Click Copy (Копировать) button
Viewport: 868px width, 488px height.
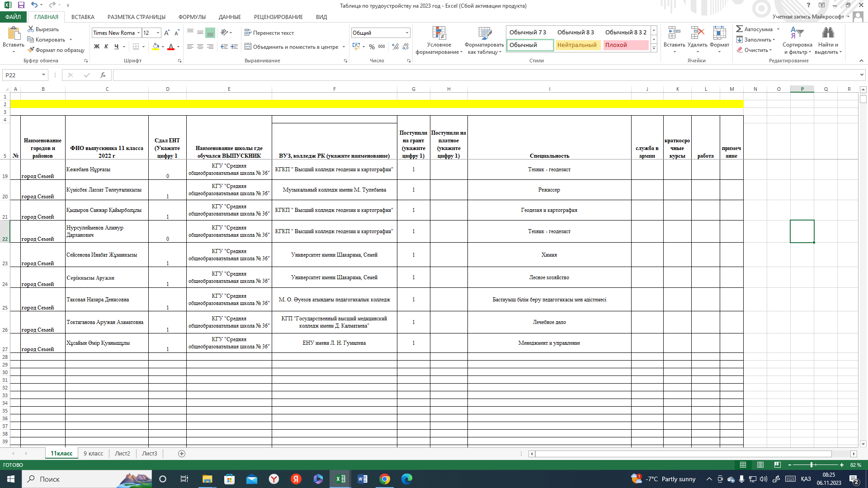(47, 40)
